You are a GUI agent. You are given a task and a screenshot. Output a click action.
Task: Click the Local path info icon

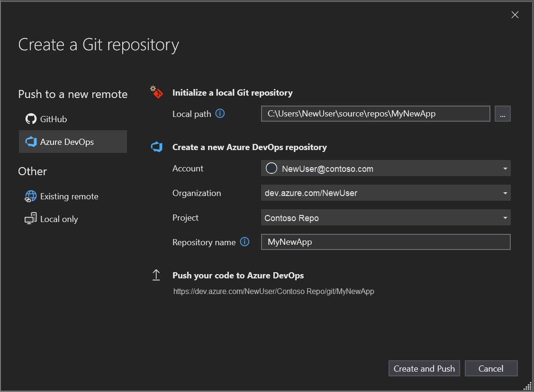coord(220,114)
